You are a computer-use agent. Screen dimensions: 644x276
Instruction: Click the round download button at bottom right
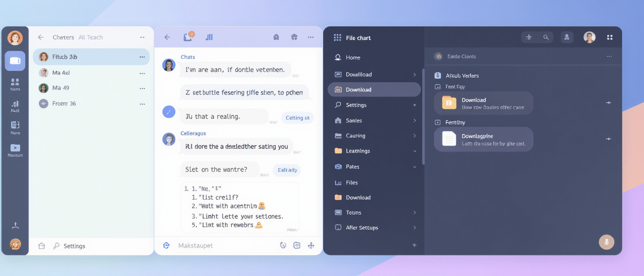607,241
